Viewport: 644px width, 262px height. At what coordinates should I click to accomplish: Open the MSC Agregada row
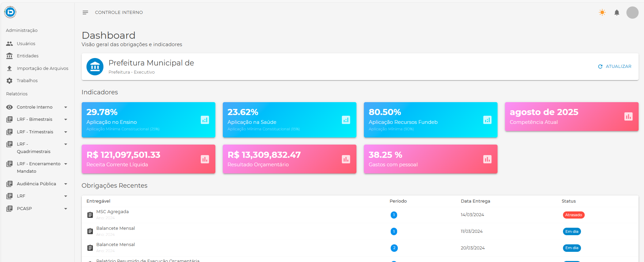pos(113,212)
